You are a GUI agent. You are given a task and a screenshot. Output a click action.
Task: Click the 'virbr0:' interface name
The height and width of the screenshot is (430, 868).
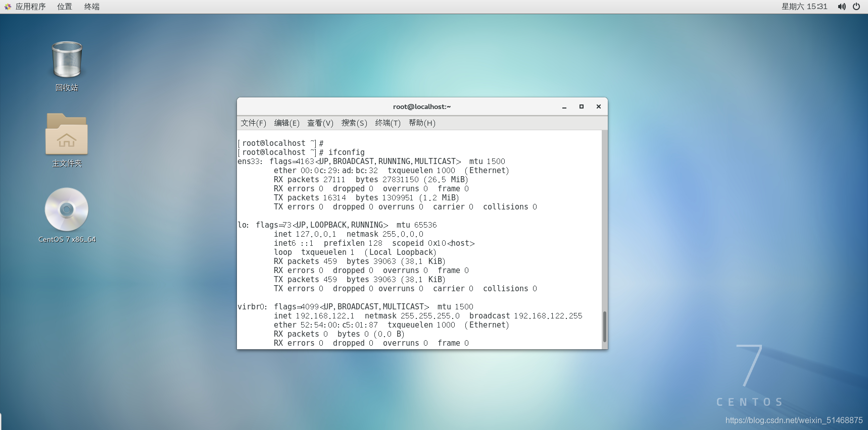(x=252, y=307)
